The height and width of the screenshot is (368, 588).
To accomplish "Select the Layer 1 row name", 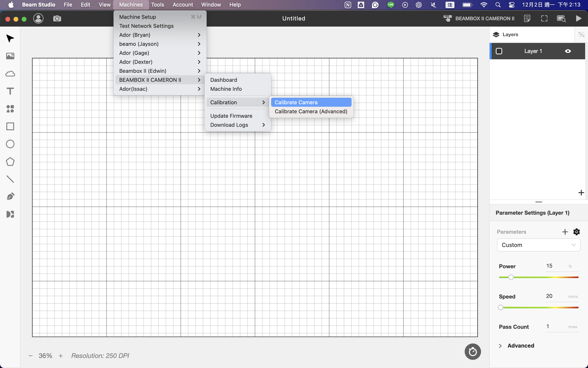I will (x=533, y=51).
